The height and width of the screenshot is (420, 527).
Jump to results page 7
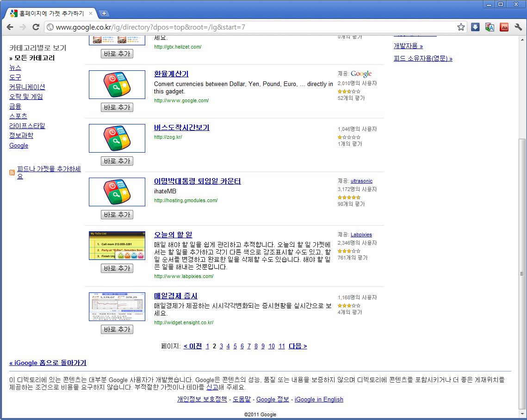click(249, 346)
